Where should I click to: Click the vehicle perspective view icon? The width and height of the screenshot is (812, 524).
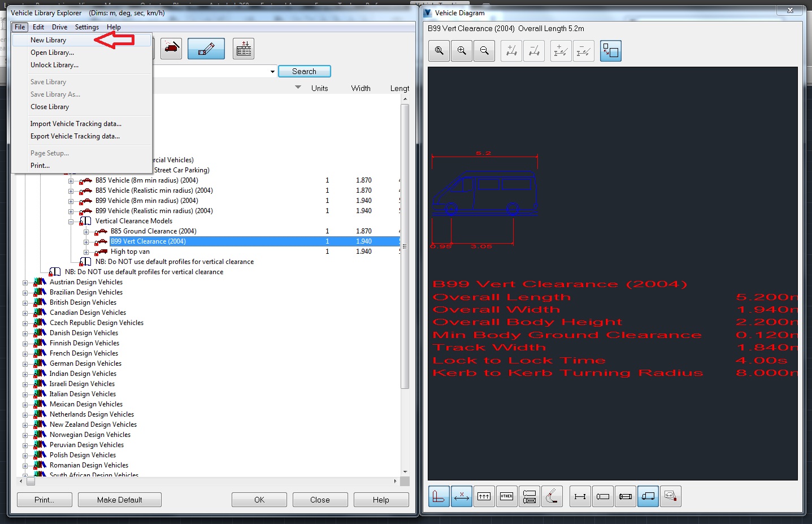[671, 496]
